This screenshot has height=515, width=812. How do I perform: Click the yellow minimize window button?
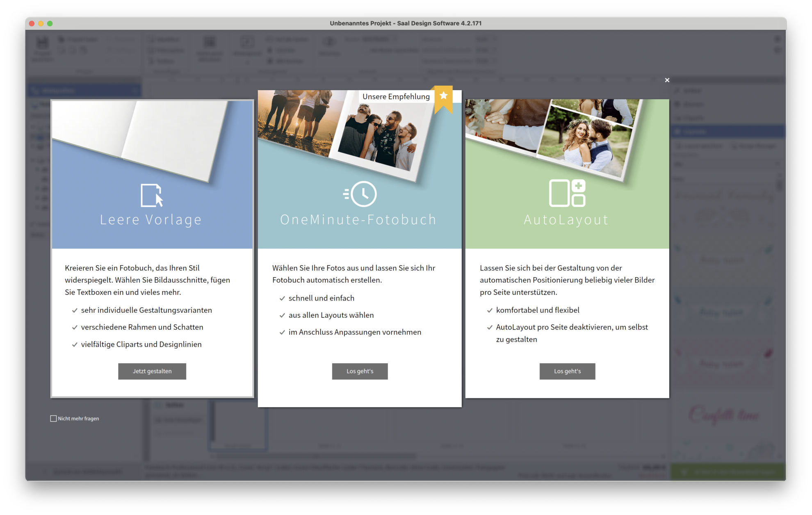(41, 23)
